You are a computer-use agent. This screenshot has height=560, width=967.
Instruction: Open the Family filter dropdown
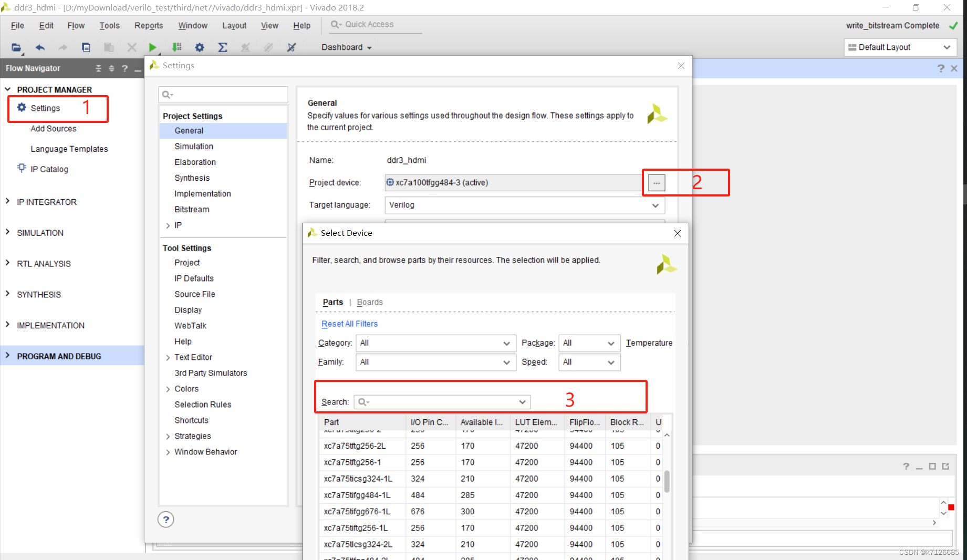click(435, 362)
